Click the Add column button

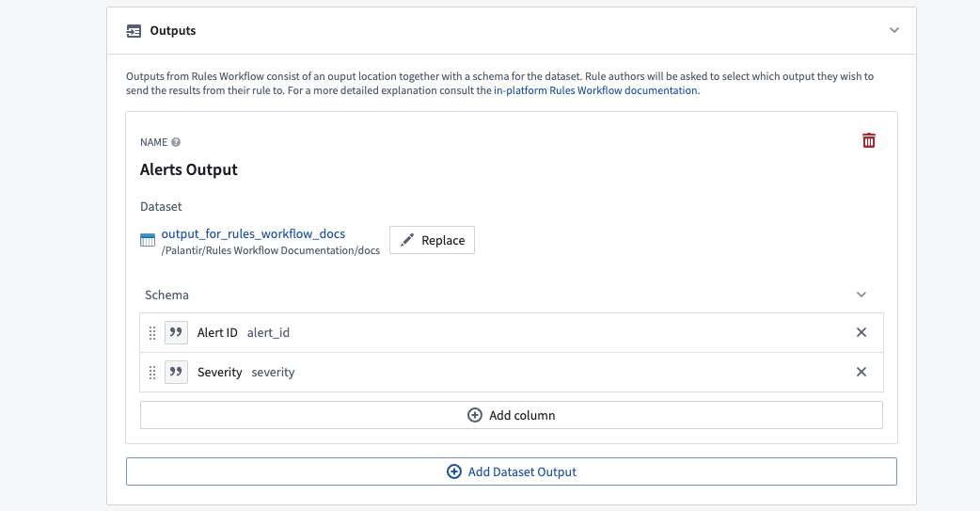pos(512,415)
